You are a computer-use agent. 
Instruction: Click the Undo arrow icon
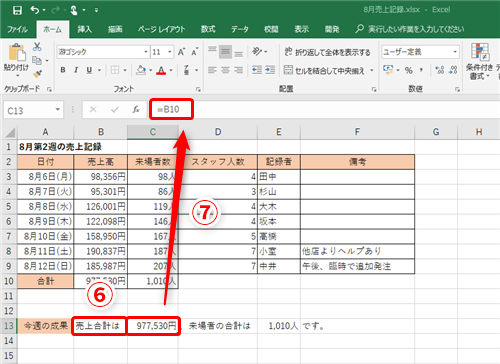click(x=35, y=10)
